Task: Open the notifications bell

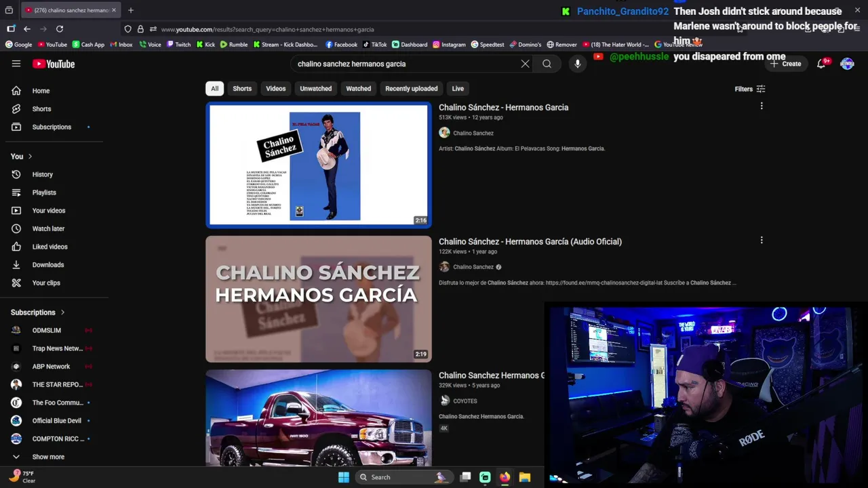Action: (821, 64)
